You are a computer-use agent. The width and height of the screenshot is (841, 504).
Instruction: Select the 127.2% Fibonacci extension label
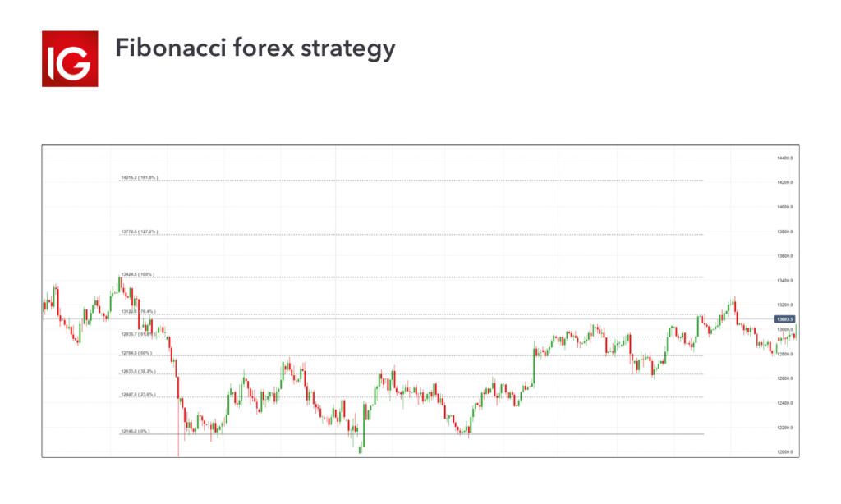139,231
